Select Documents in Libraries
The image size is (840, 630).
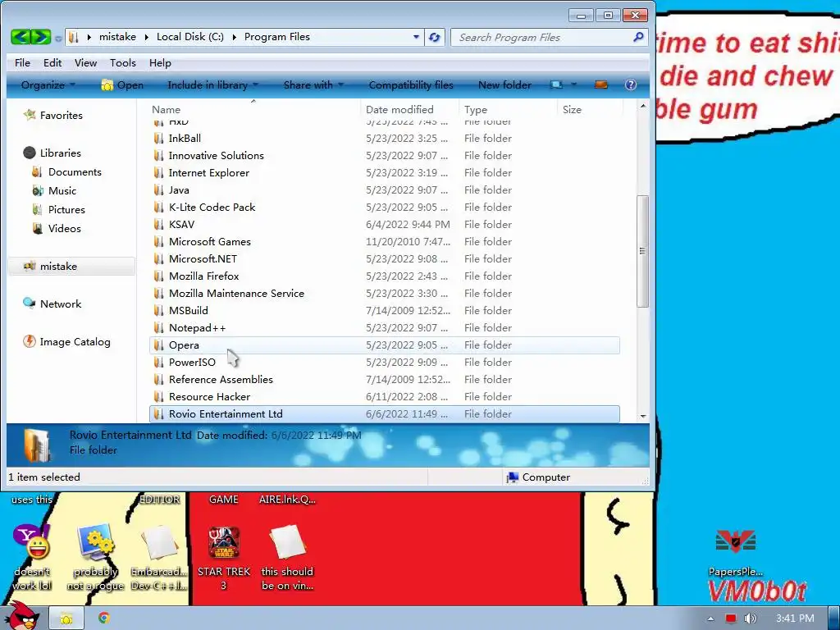pyautogui.click(x=67, y=171)
